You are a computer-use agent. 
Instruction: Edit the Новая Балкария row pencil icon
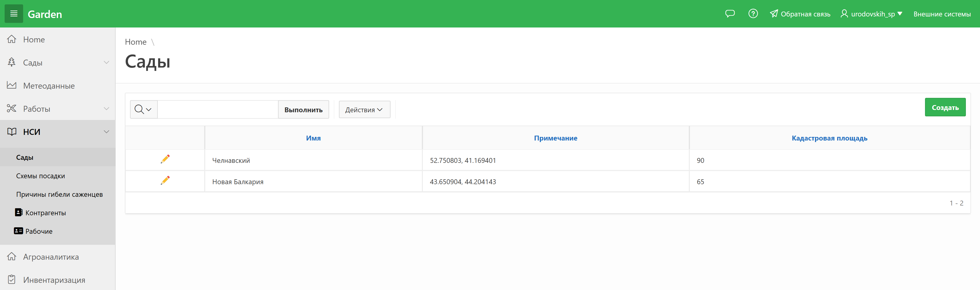(165, 180)
